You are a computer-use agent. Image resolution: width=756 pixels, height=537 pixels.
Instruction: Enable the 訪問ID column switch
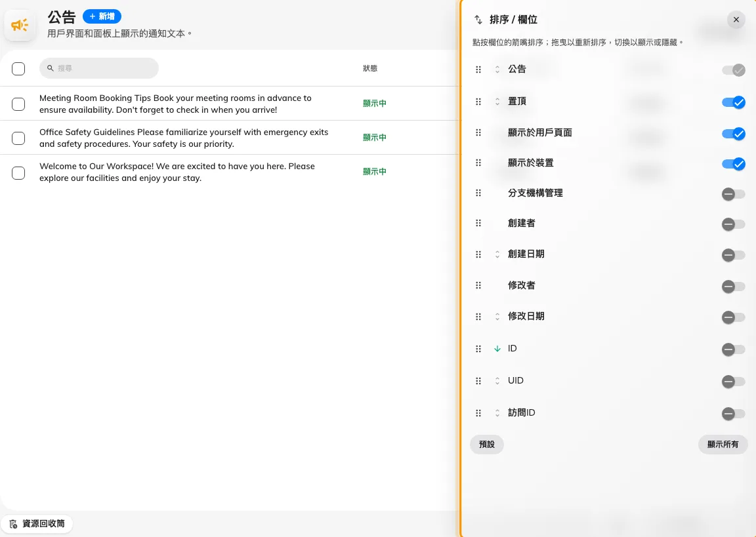coord(733,413)
